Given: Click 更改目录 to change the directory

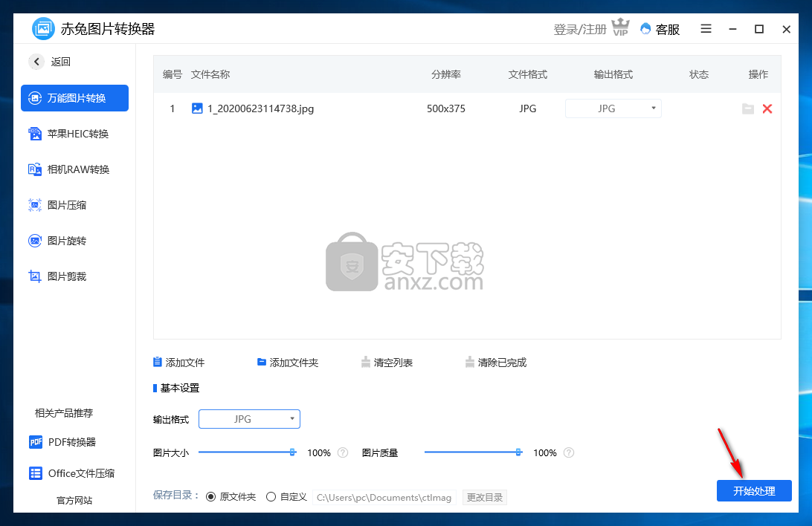Looking at the screenshot, I should [485, 497].
